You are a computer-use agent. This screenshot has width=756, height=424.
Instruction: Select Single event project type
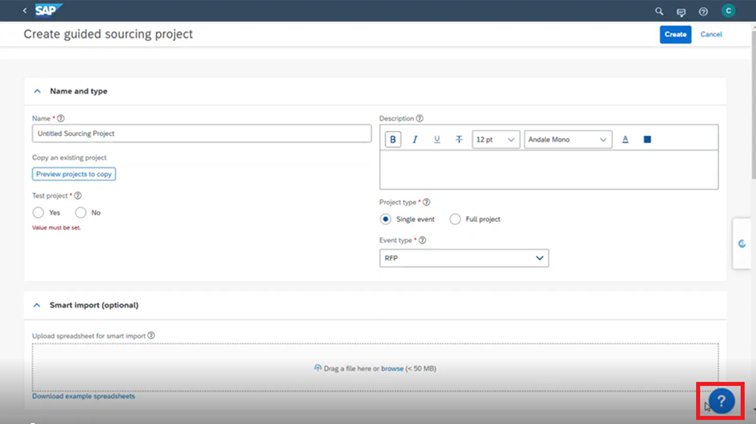tap(385, 219)
